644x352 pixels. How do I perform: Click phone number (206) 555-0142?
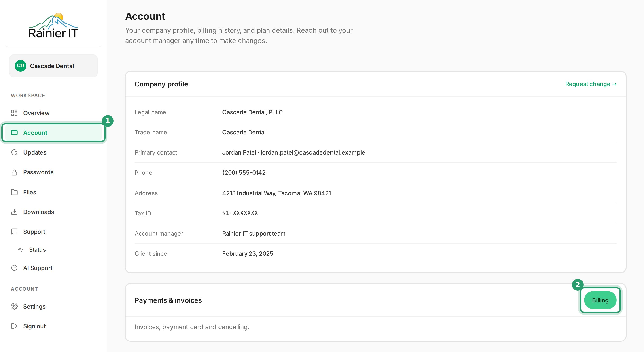coord(244,172)
